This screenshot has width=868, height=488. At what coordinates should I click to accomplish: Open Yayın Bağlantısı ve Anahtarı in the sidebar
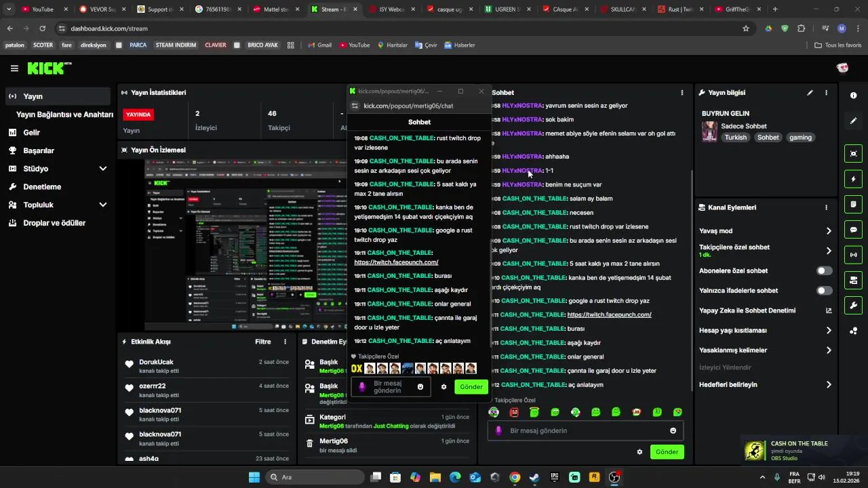point(64,115)
